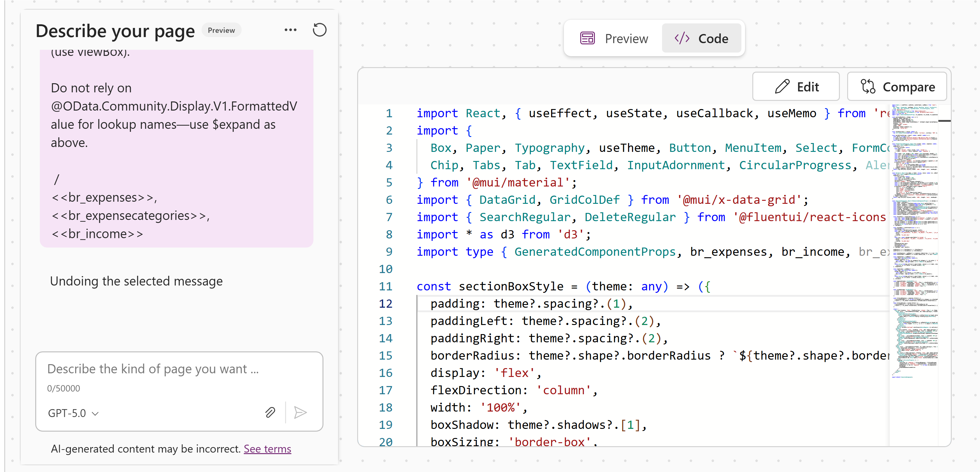The width and height of the screenshot is (980, 472).
Task: Click the Edit code button
Action: 796,87
